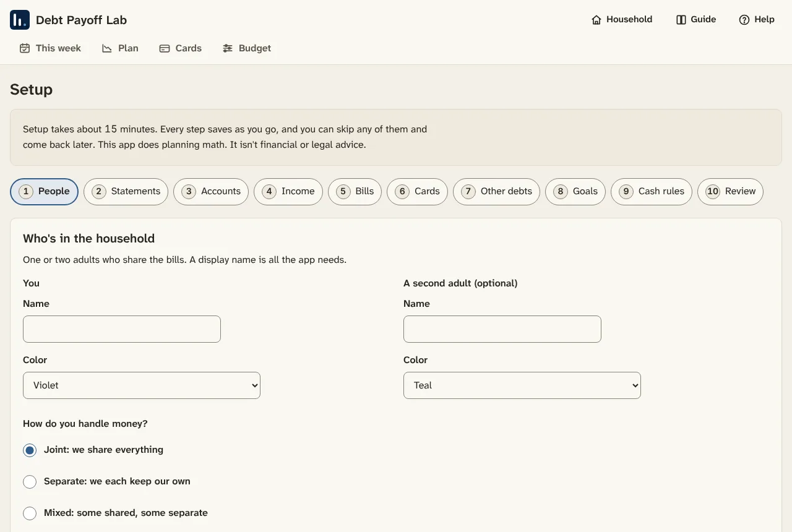Open step 9 Cash rules

pos(652,192)
